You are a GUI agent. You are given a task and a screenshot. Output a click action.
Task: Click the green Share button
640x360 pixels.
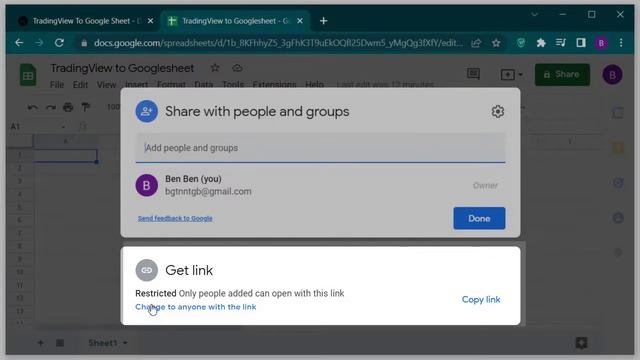point(562,74)
